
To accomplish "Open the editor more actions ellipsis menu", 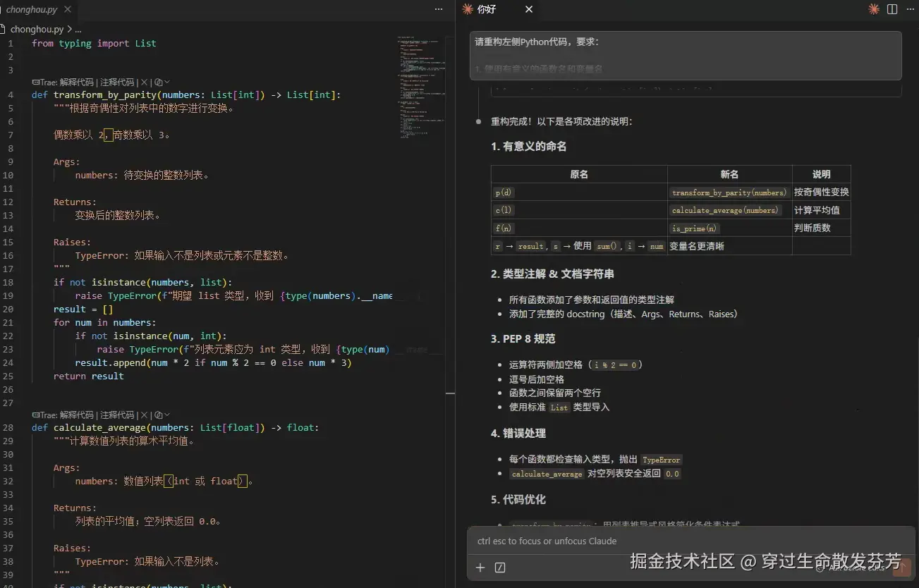I will coord(439,10).
